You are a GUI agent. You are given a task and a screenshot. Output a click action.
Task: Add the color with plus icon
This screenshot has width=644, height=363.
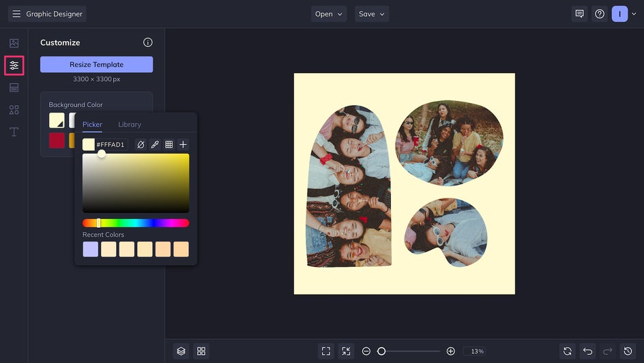point(184,145)
